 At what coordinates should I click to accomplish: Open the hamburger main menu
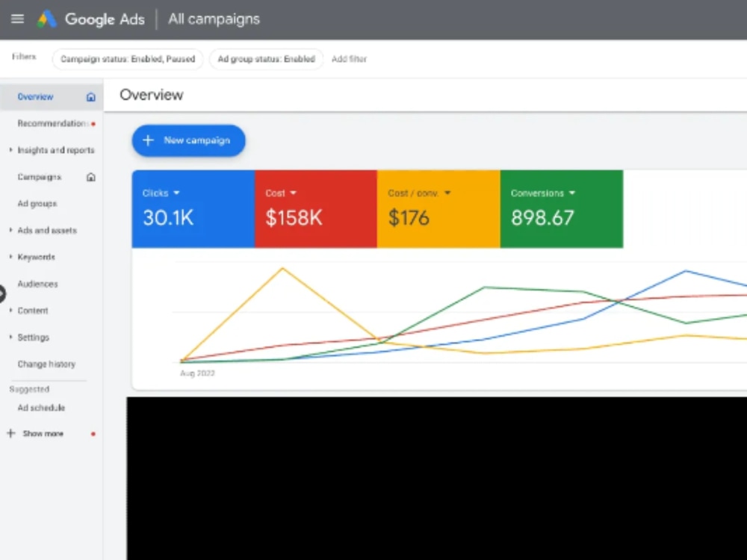coord(18,19)
